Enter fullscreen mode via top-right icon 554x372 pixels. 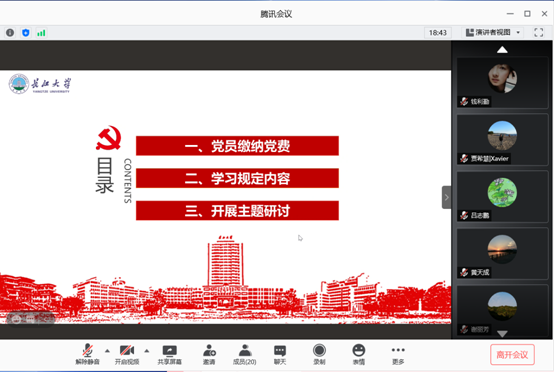point(538,33)
